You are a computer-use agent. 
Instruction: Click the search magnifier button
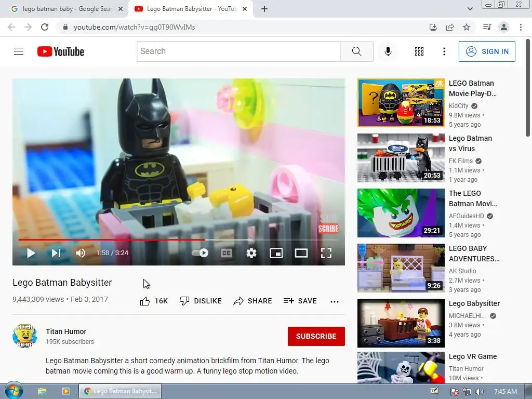pos(357,51)
